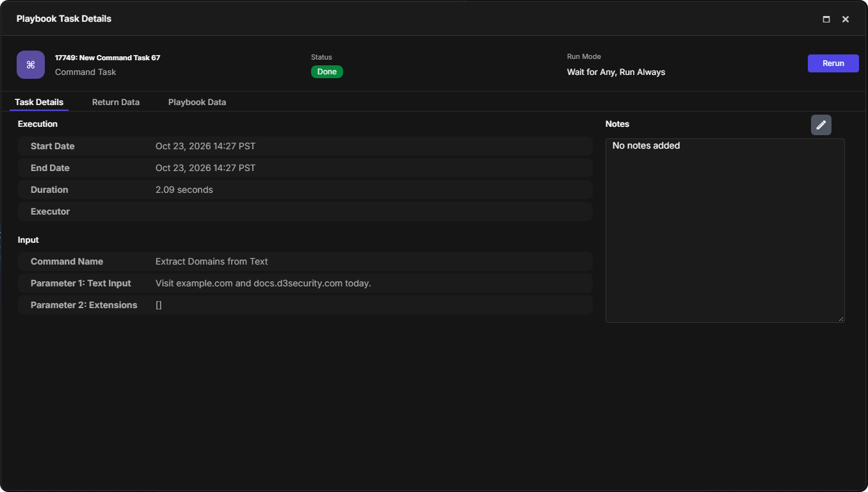The image size is (868, 492).
Task: Select the Start Date row
Action: (305, 146)
